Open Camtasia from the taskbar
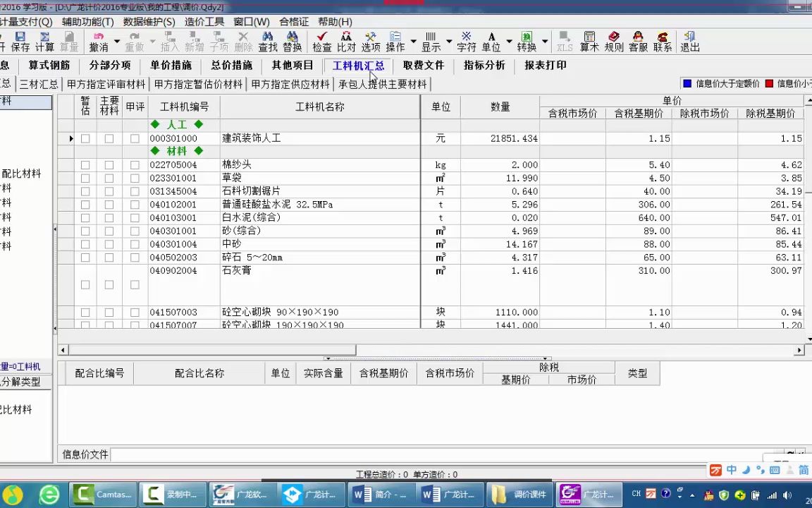 103,494
